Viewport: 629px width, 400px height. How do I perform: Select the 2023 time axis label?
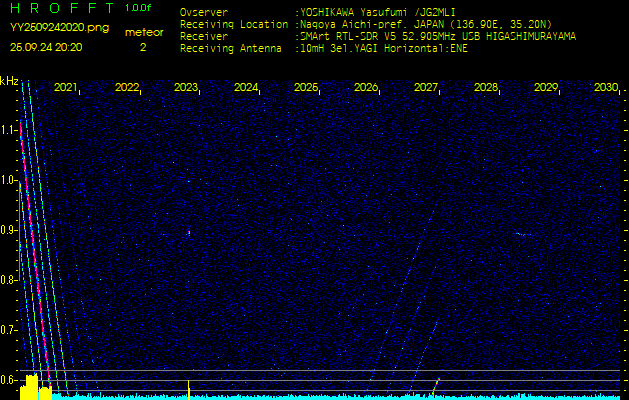click(x=185, y=88)
